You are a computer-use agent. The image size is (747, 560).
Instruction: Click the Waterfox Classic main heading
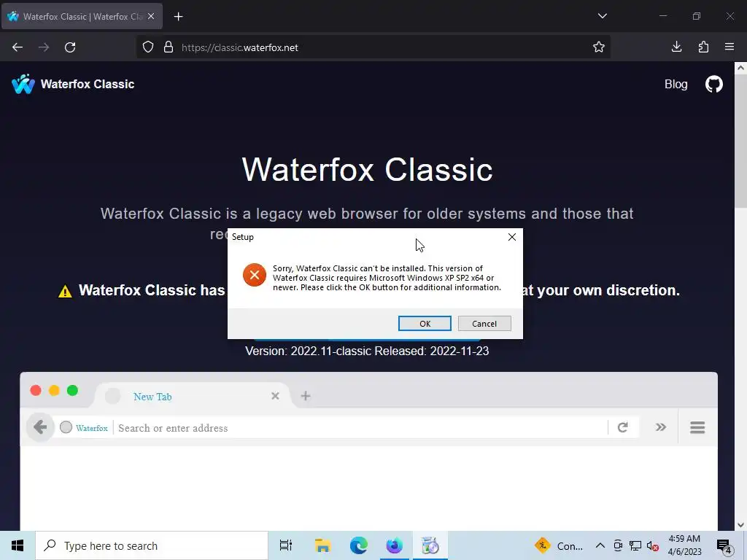[368, 169]
